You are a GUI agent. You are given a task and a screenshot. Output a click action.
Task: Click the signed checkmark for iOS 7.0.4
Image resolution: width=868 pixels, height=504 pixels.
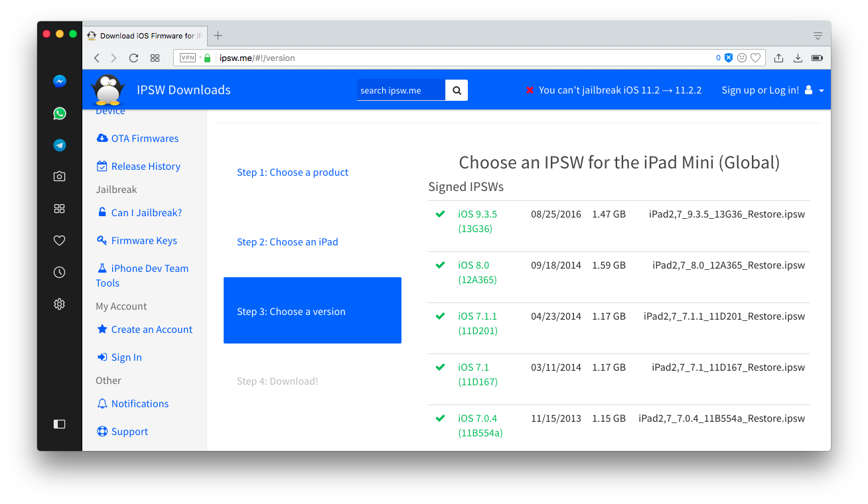point(440,418)
